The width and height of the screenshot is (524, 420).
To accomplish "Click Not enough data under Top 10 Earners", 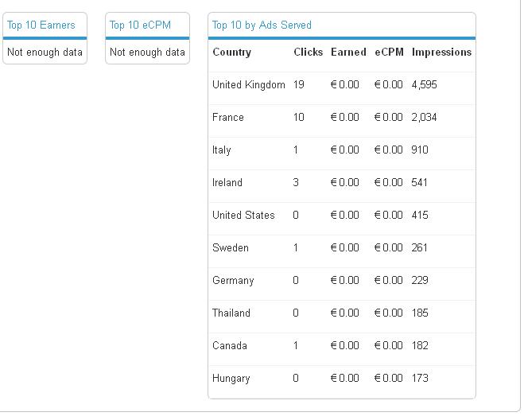I will pyautogui.click(x=45, y=52).
